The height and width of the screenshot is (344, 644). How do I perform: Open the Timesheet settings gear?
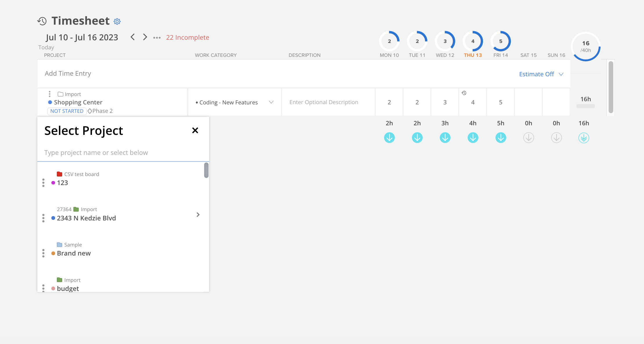coord(117,21)
